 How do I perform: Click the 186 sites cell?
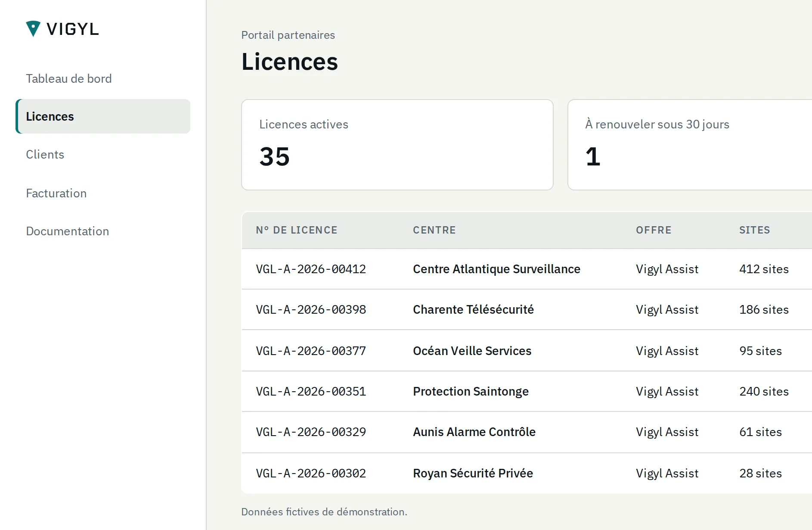(764, 309)
